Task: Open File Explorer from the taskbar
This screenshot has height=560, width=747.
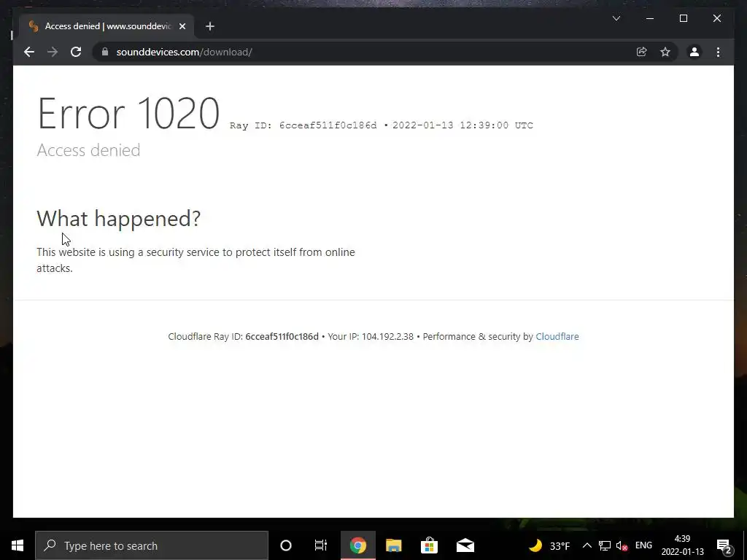Action: (393, 545)
